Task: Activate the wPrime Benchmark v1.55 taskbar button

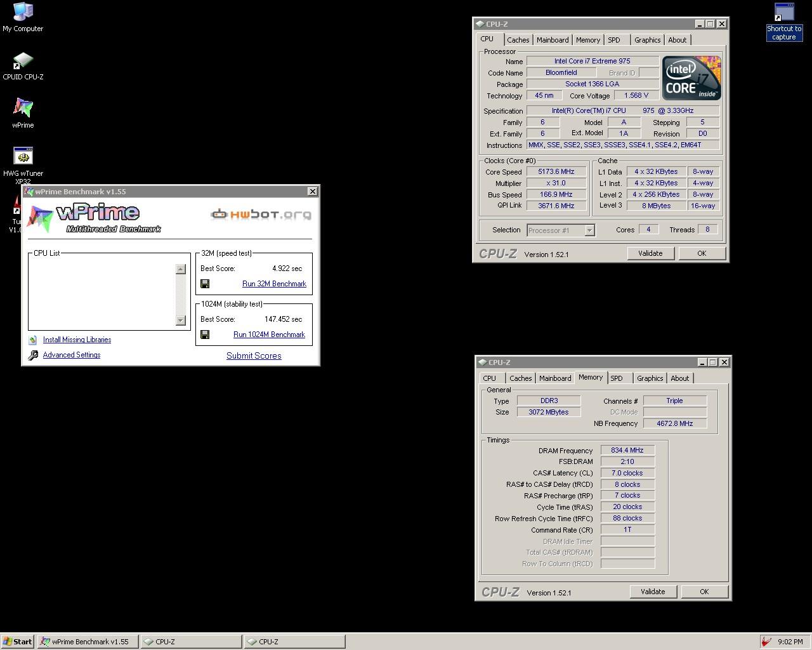Action: (88, 642)
